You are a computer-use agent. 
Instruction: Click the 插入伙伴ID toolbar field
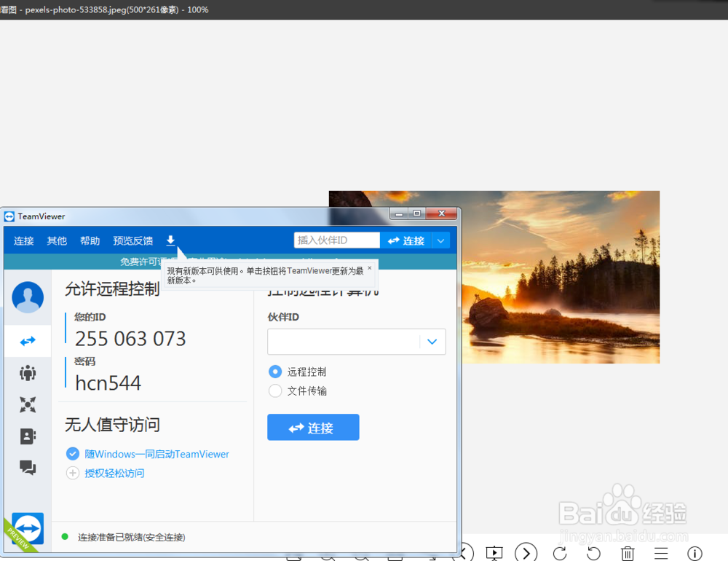tap(336, 240)
